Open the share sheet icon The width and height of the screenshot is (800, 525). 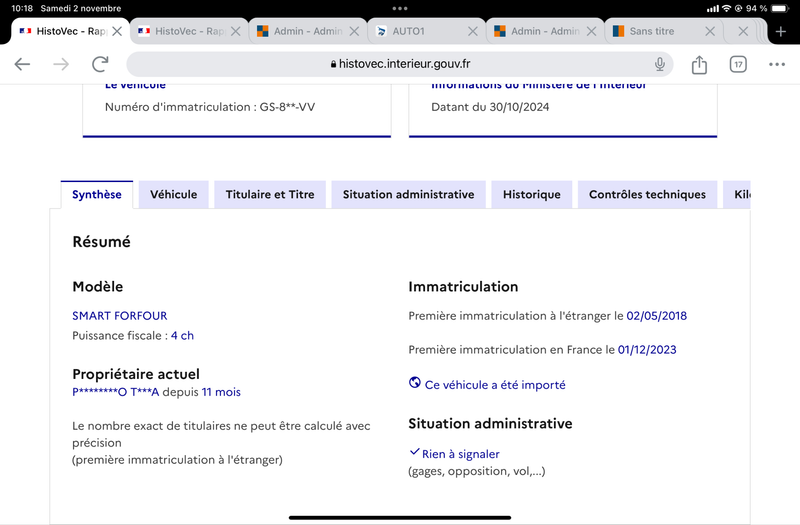click(x=699, y=64)
